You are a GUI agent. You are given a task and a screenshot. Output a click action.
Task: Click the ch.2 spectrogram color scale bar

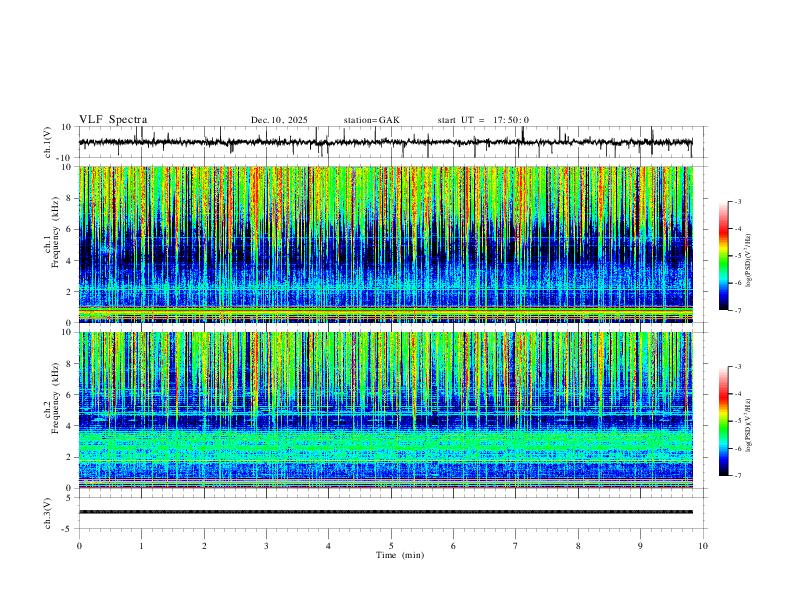pyautogui.click(x=724, y=421)
